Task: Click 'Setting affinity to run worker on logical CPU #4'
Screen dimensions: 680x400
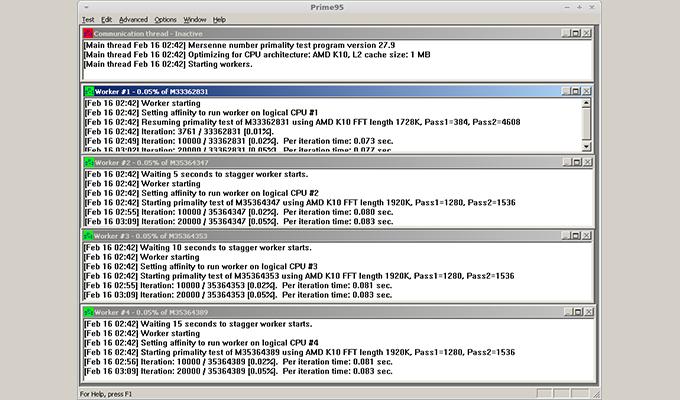Action: click(x=201, y=343)
